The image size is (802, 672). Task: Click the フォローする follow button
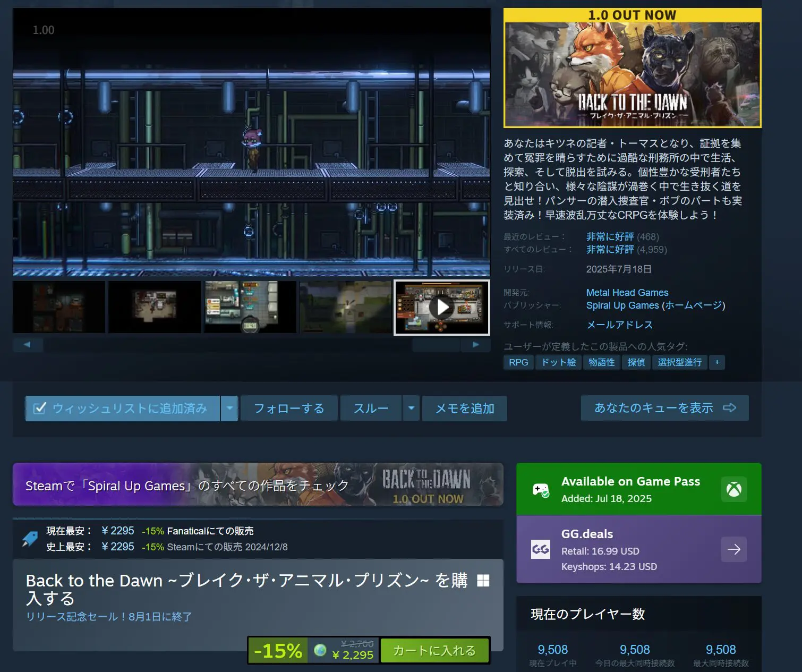coord(289,409)
